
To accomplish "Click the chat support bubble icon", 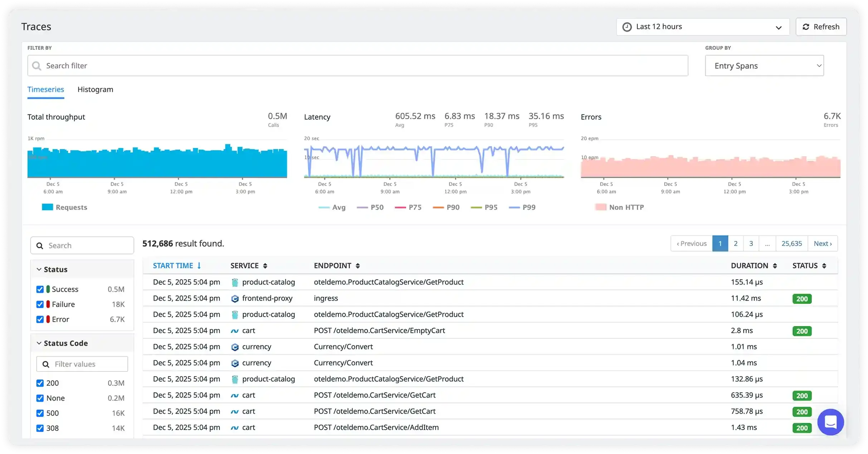I will coord(830,422).
